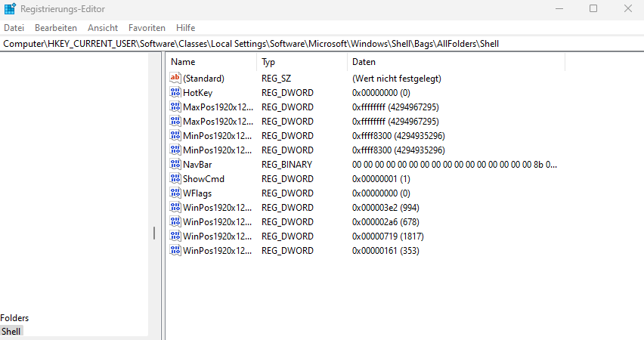Image resolution: width=644 pixels, height=340 pixels.
Task: Sort values by the Typ column header
Action: 302,62
